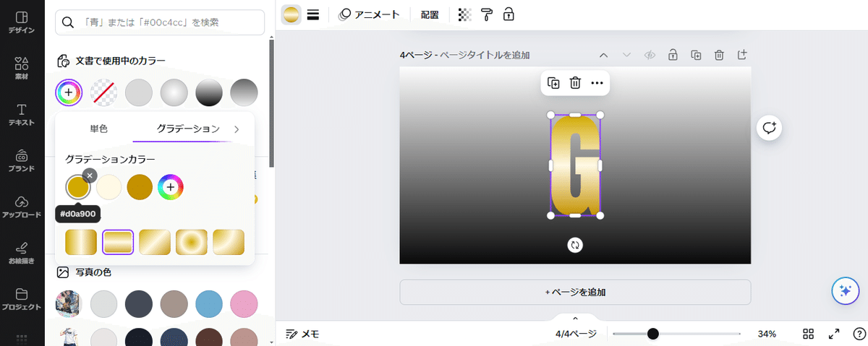Add a new color with rainbow plus button
The height and width of the screenshot is (346, 868).
(x=69, y=92)
